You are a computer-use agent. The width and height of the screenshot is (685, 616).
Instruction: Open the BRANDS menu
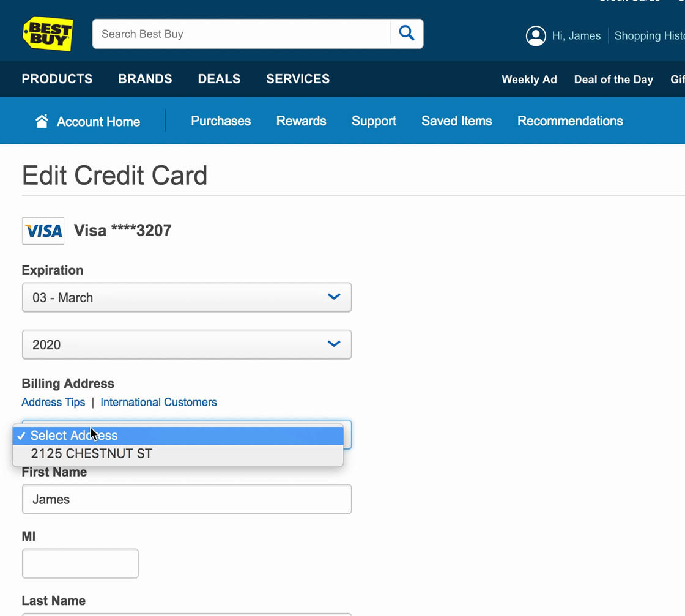(145, 79)
